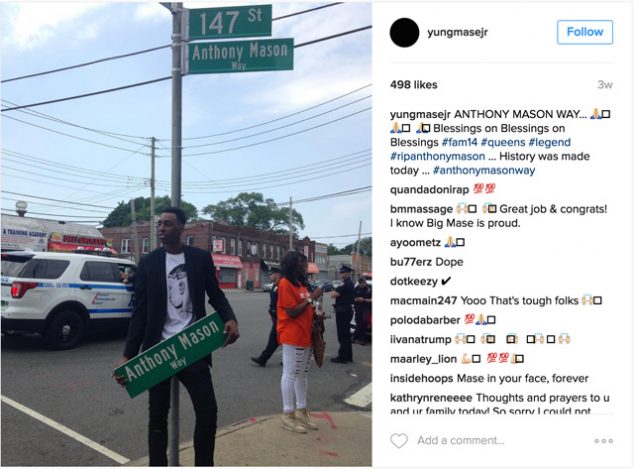
Task: Open yungmasejr username in the post header
Action: (x=457, y=32)
